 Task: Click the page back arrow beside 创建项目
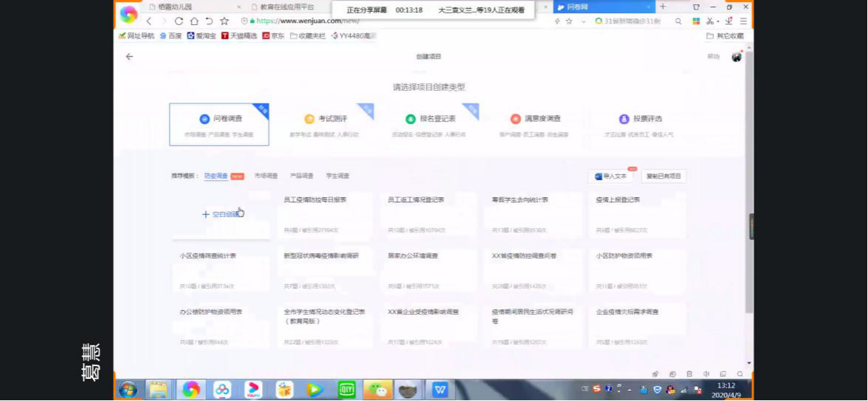(130, 56)
